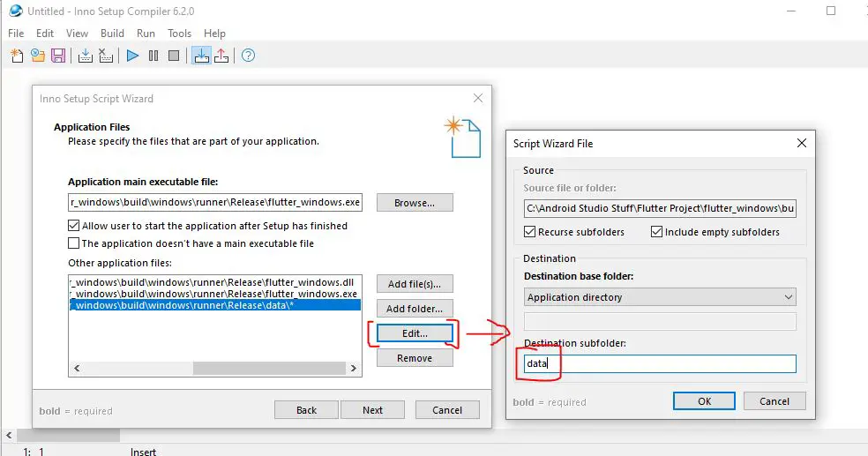This screenshot has width=868, height=456.
Task: Click the Target Setup toolbar icon
Action: point(201,56)
